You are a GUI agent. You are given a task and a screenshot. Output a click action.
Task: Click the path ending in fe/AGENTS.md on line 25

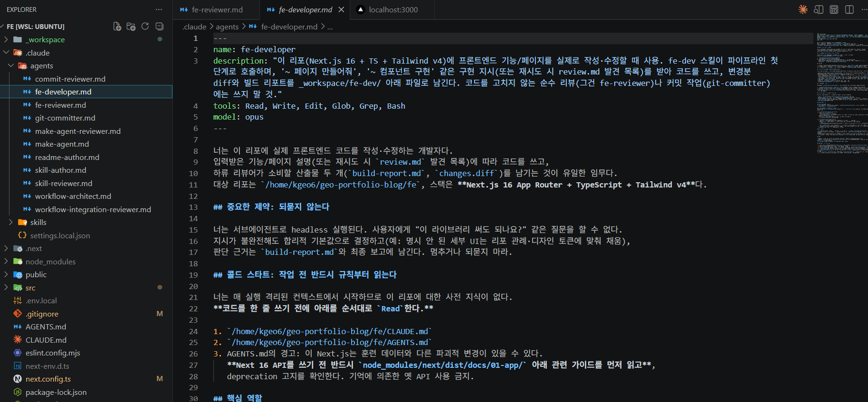pyautogui.click(x=329, y=343)
